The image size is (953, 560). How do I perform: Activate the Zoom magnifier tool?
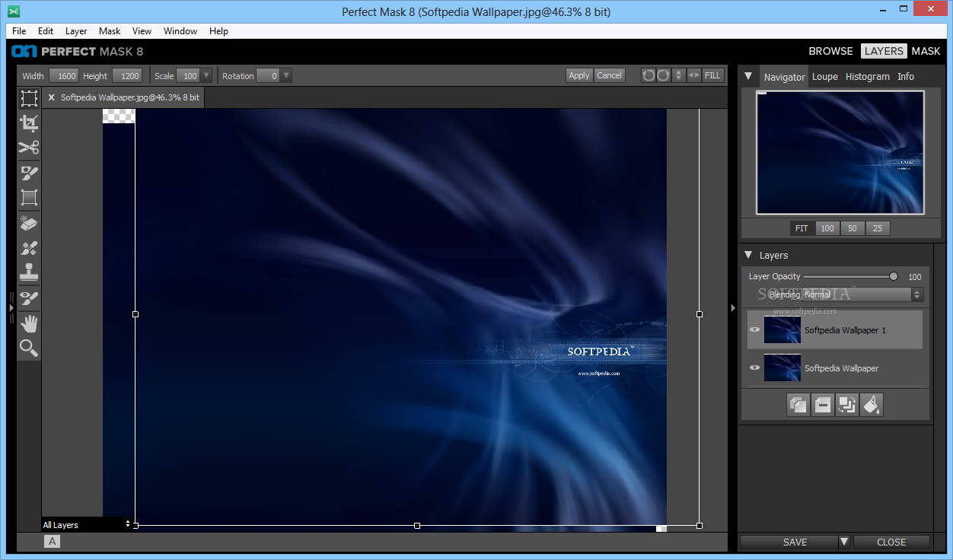click(x=29, y=348)
